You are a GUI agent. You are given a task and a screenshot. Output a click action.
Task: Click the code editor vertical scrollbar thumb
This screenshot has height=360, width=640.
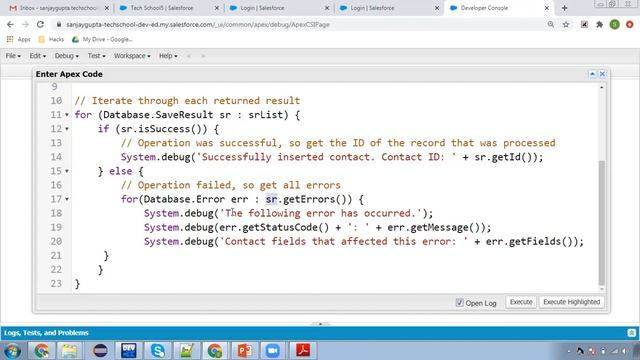(602, 223)
